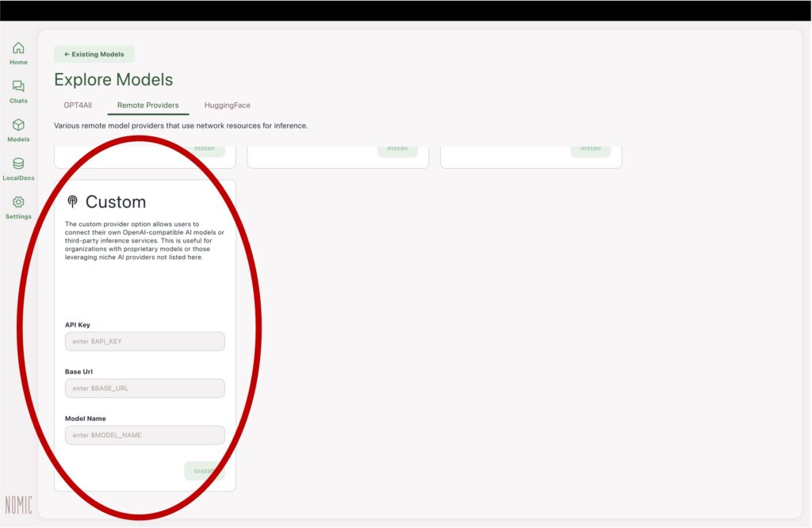812x528 pixels.
Task: Go back via Existing Models button
Action: pyautogui.click(x=94, y=55)
